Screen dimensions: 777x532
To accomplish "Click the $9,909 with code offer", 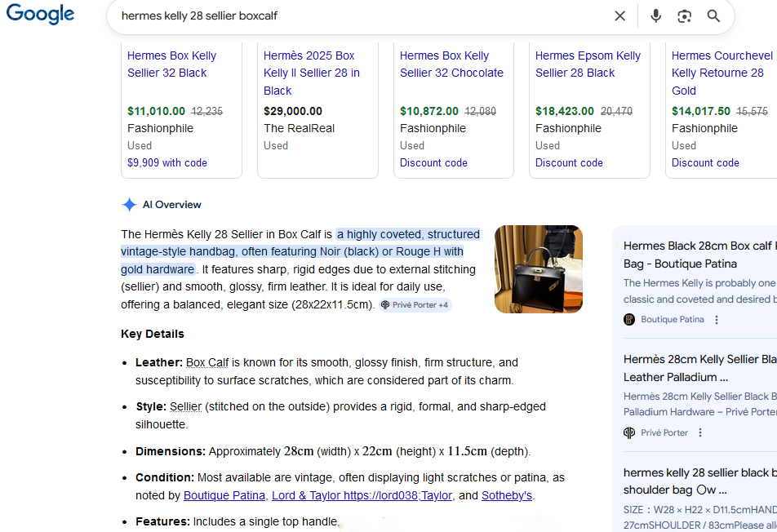I will click(167, 162).
